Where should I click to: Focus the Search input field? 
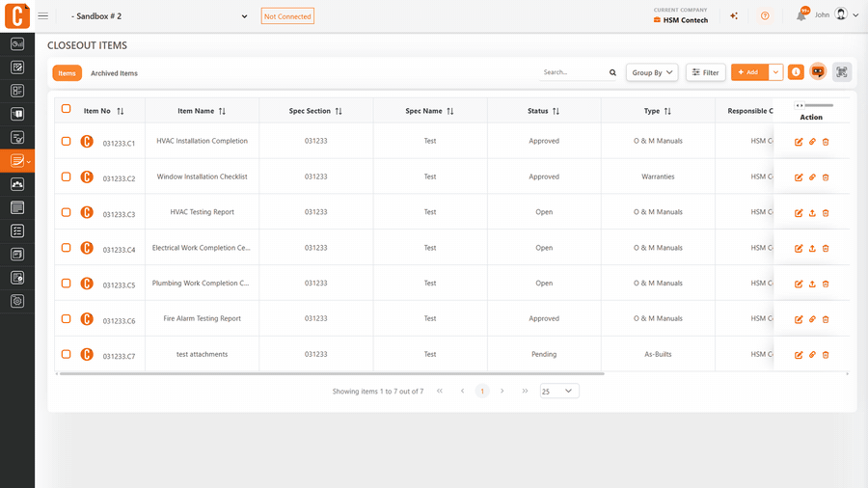click(574, 72)
